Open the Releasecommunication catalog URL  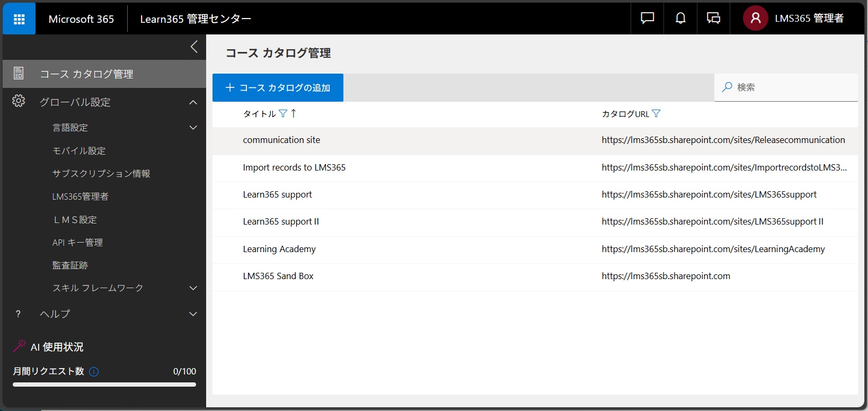(723, 140)
